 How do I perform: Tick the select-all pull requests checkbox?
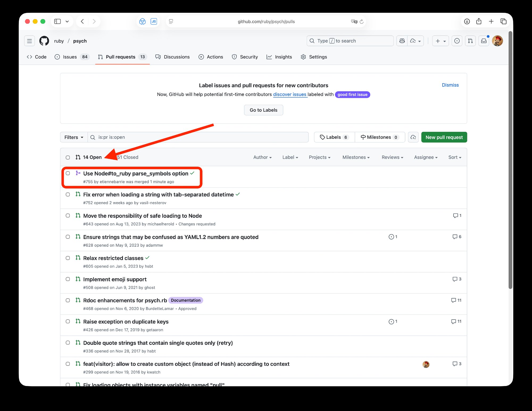68,157
